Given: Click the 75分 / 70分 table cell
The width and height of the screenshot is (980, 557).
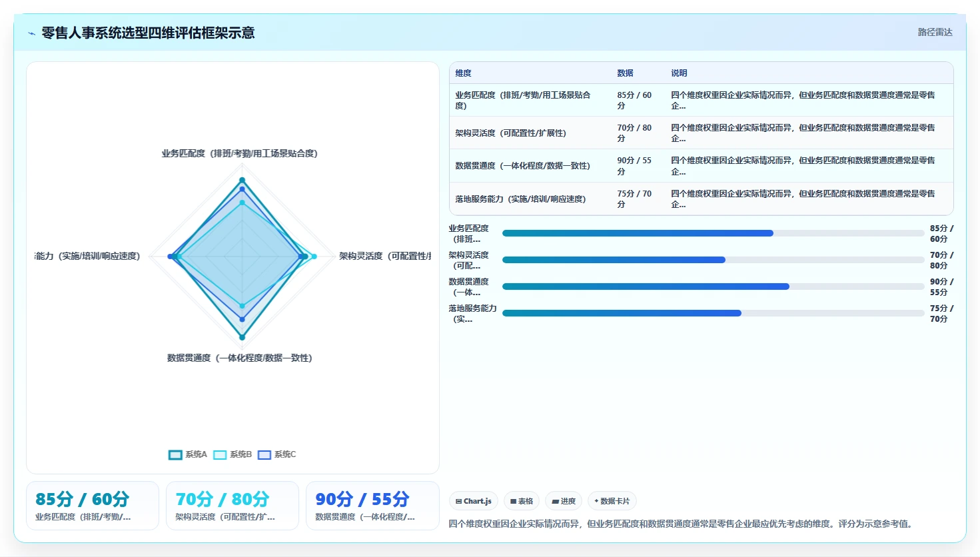Looking at the screenshot, I should tap(638, 199).
